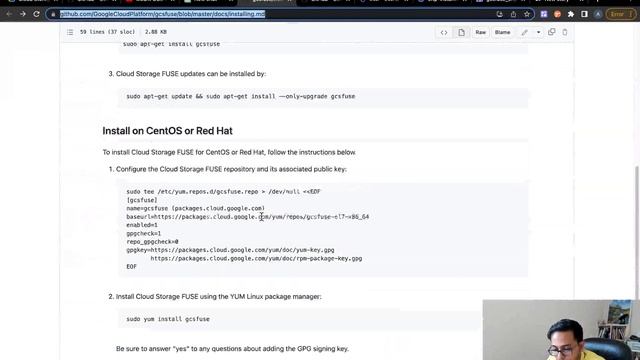Open the share page icon in address bar

tap(513, 14)
